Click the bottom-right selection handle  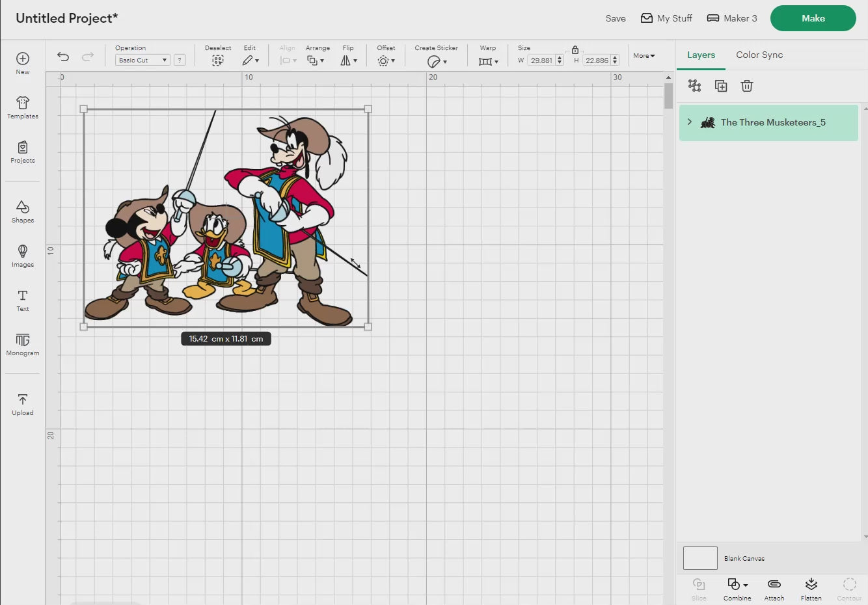(368, 327)
